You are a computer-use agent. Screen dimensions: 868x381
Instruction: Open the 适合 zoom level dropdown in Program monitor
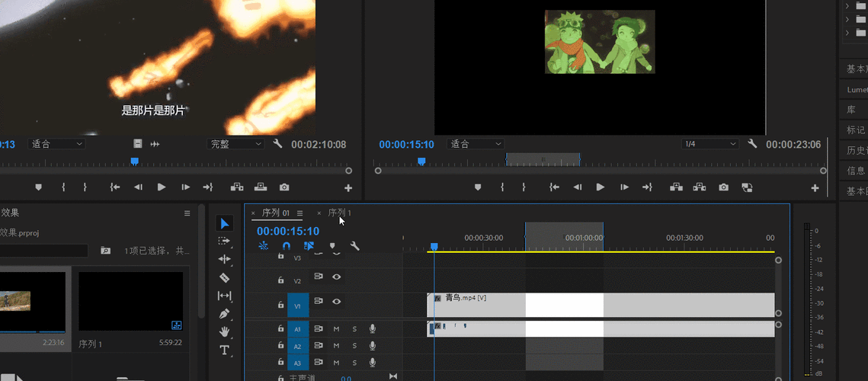pyautogui.click(x=476, y=144)
